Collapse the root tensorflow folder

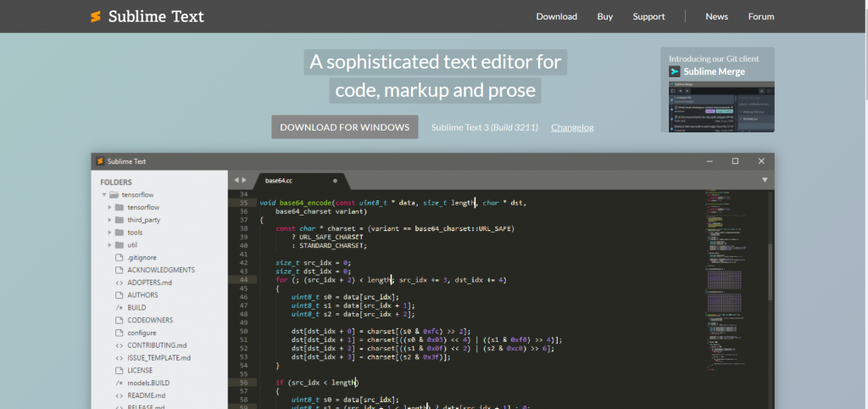pyautogui.click(x=104, y=194)
